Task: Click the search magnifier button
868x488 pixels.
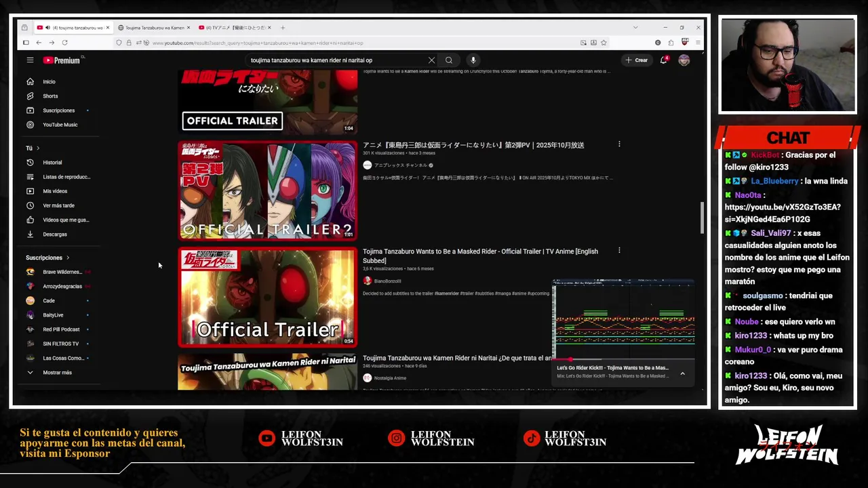Action: [x=449, y=60]
